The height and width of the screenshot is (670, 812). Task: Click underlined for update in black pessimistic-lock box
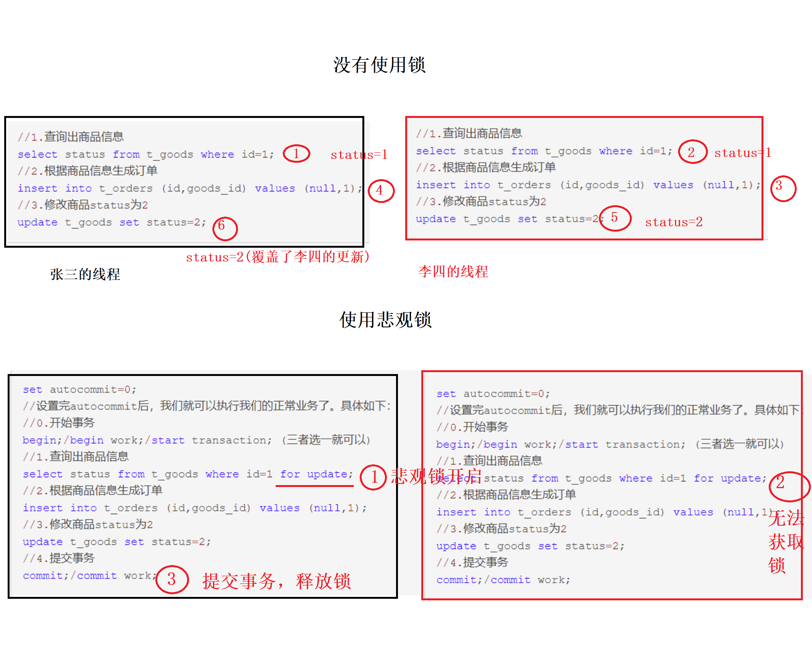pyautogui.click(x=316, y=474)
